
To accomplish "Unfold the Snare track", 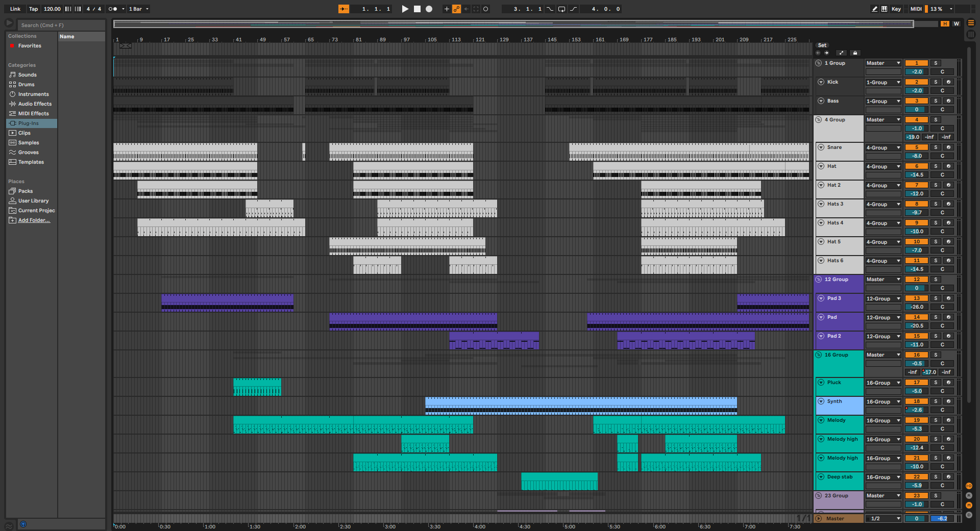I will click(x=821, y=147).
